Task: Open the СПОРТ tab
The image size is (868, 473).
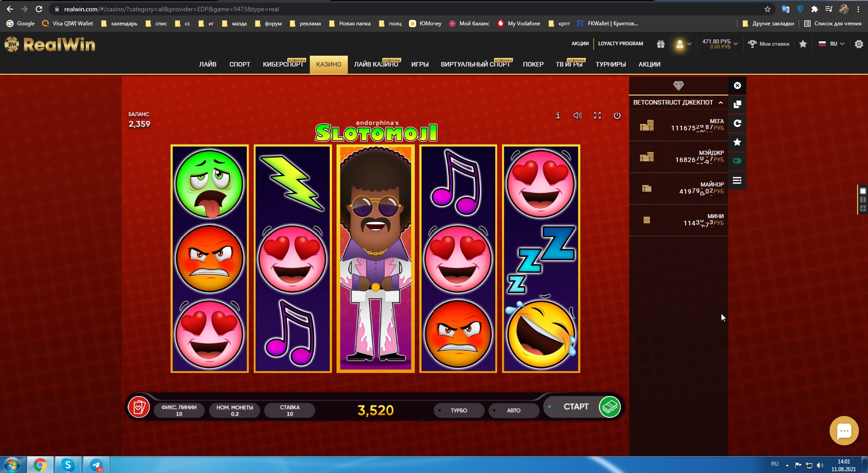Action: (x=240, y=64)
